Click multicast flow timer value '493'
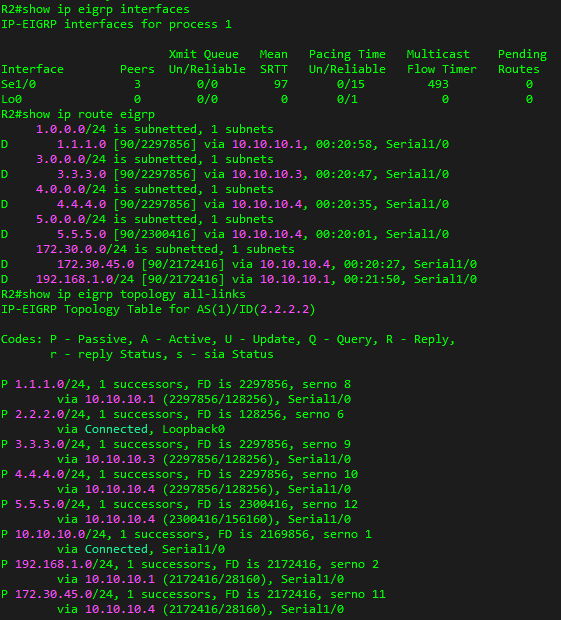 [438, 84]
